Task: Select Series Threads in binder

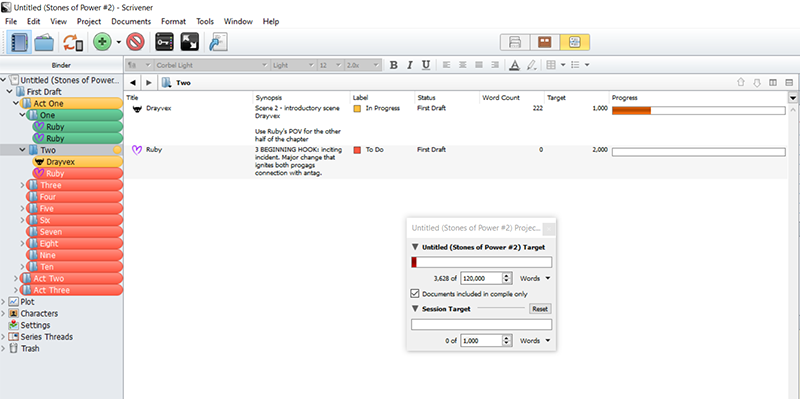Action: 46,337
